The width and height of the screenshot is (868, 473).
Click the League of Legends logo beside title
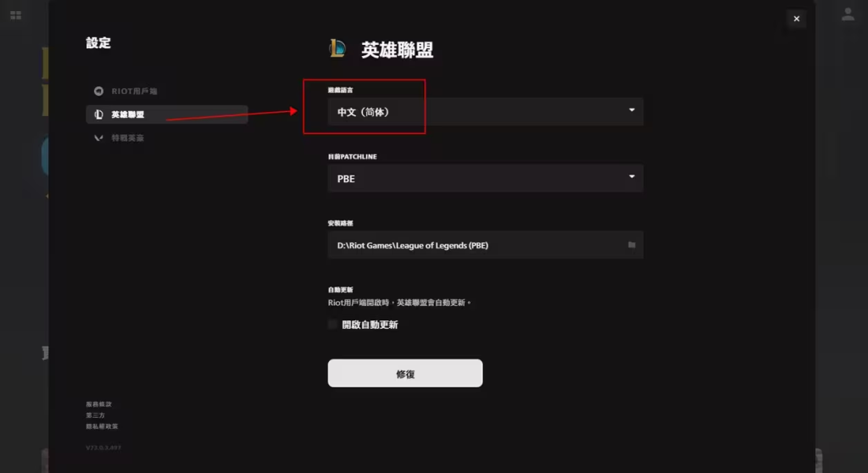pos(337,48)
